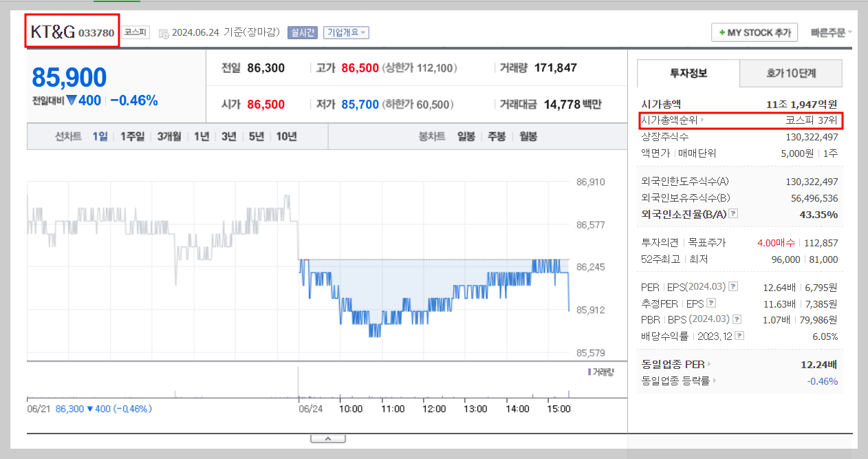The width and height of the screenshot is (868, 459).
Task: Show the 주봉 weekly candle chart
Action: [497, 136]
